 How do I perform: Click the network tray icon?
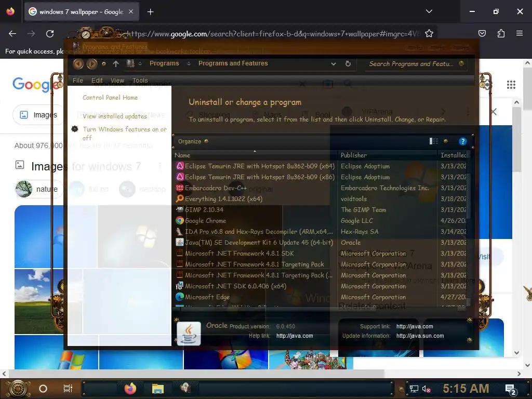(x=414, y=389)
